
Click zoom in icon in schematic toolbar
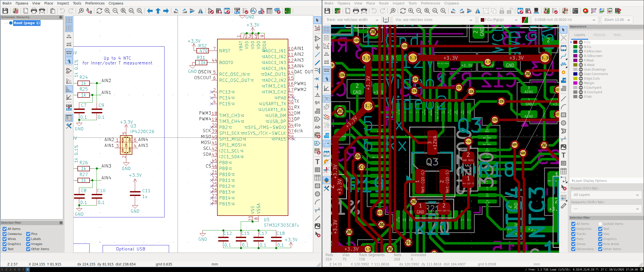[107, 11]
